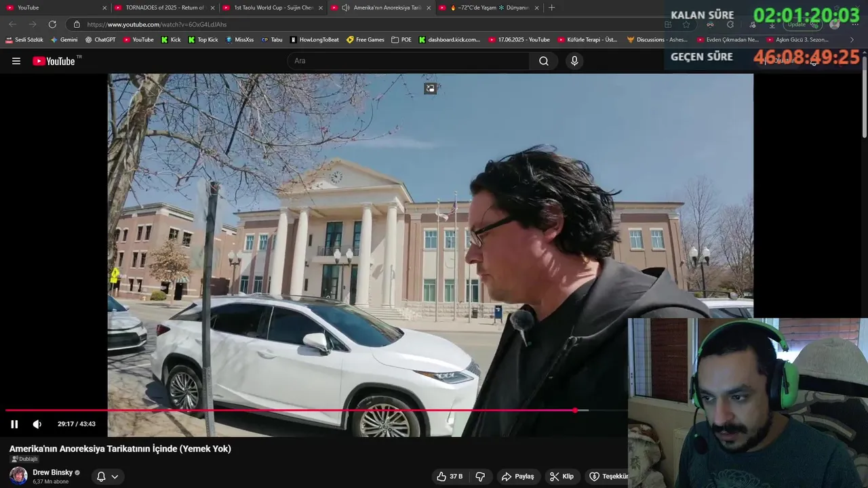Focus the Ara search field
The image size is (868, 488).
click(x=409, y=61)
